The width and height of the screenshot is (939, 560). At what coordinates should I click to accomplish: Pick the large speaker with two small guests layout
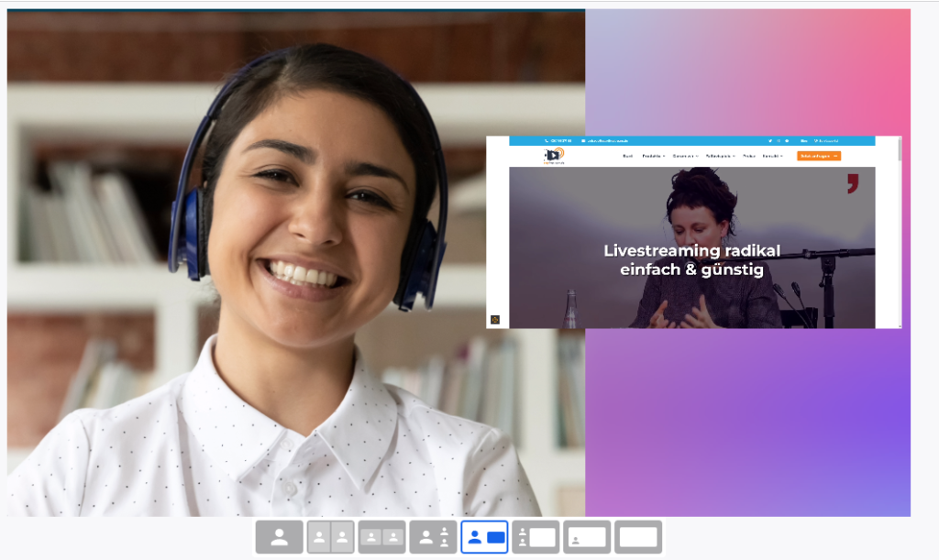tap(433, 537)
